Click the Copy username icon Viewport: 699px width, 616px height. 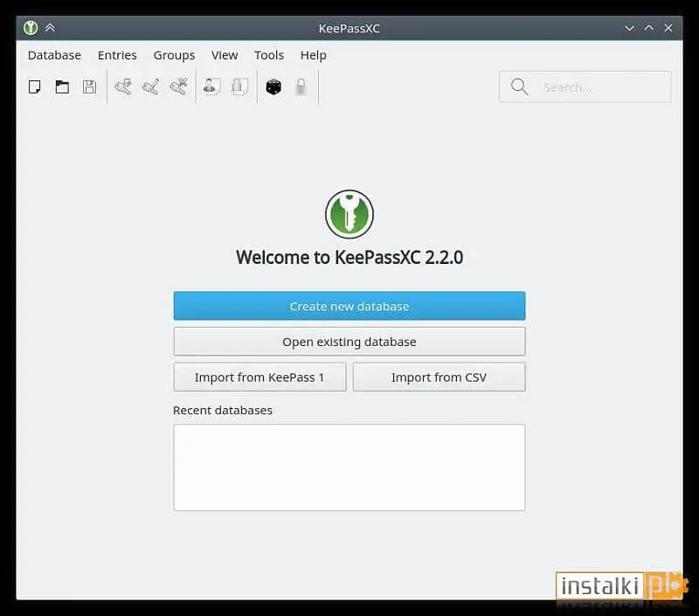coord(211,87)
